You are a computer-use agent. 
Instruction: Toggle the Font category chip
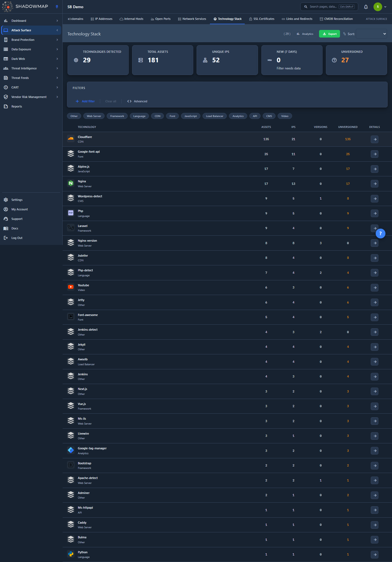(x=173, y=116)
